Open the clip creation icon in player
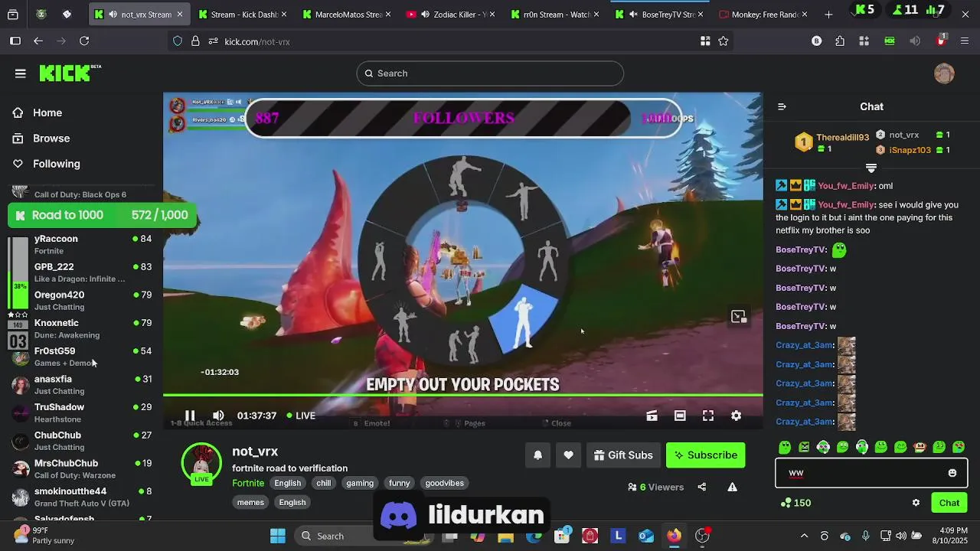The width and height of the screenshot is (980, 551). coord(652,416)
